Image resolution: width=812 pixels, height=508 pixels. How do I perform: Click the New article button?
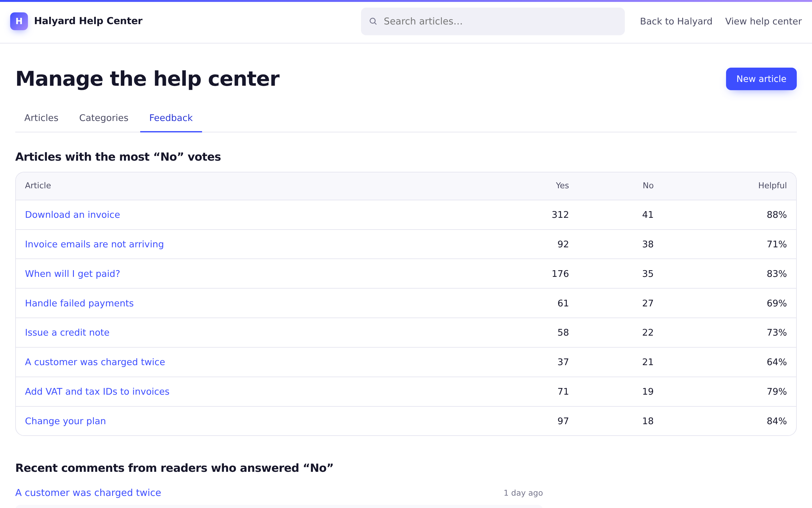[x=761, y=79]
